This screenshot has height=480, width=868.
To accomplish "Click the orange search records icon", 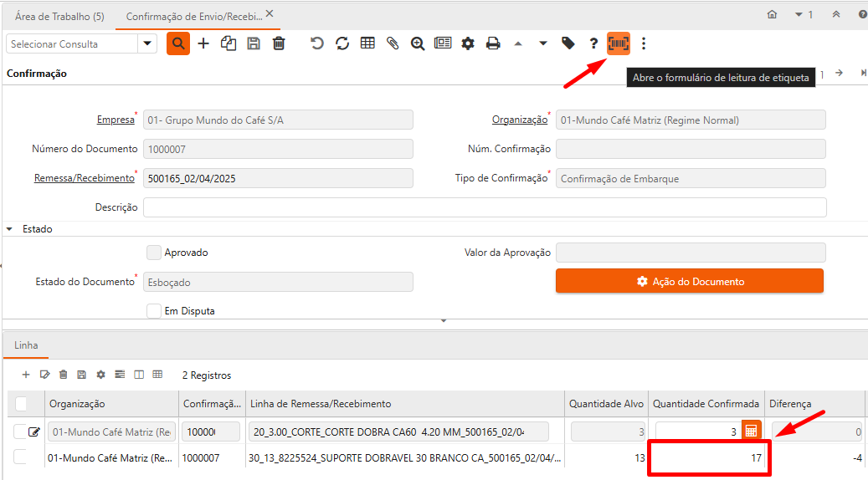I will pos(178,43).
